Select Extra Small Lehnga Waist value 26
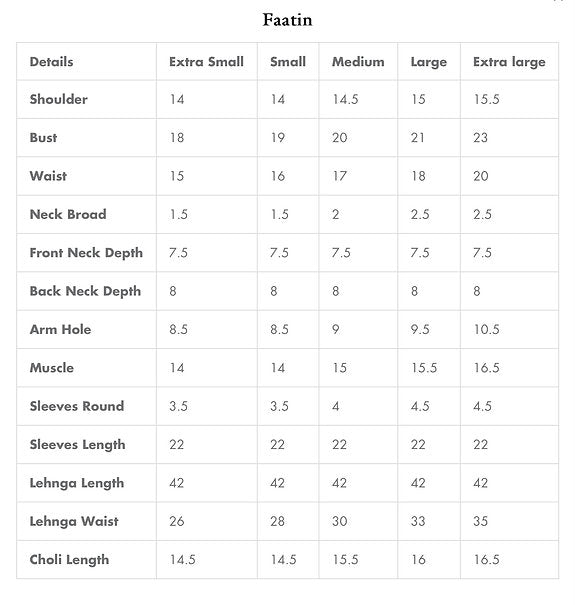The image size is (575, 605). [x=176, y=521]
